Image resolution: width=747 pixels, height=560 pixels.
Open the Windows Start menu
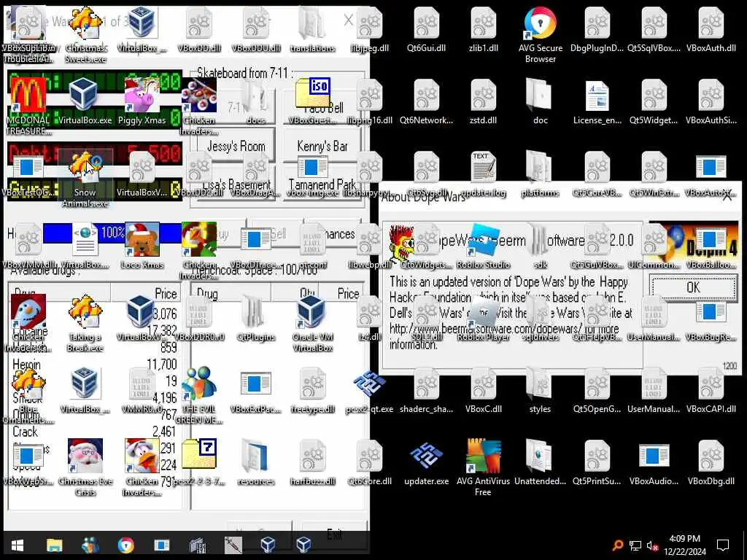coord(18,545)
